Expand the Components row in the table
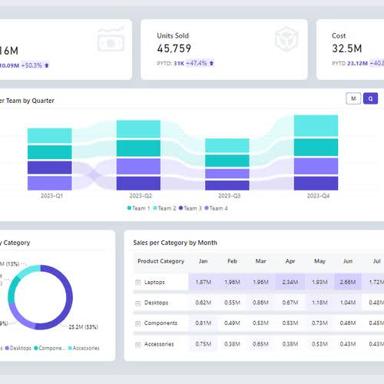Screen dimensions: 384x384 coord(138,323)
